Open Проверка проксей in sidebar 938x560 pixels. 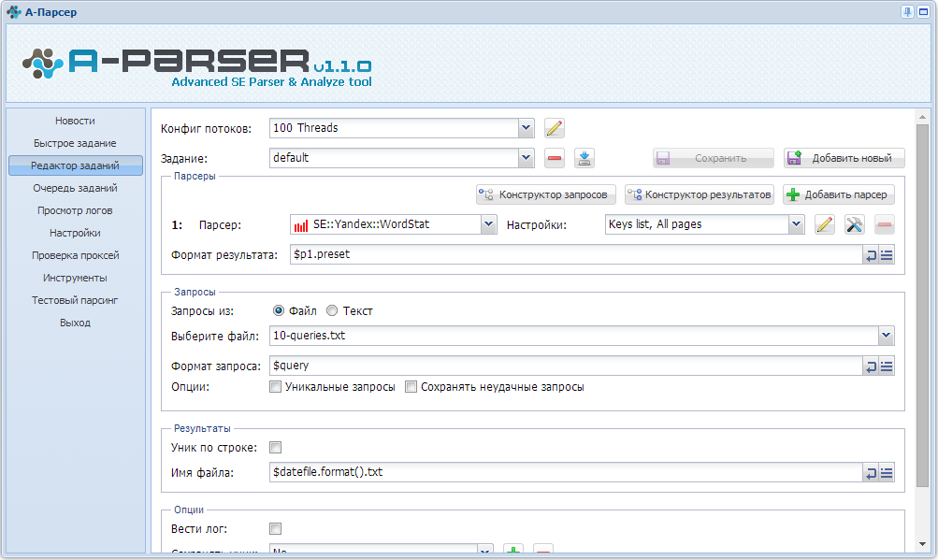(76, 255)
